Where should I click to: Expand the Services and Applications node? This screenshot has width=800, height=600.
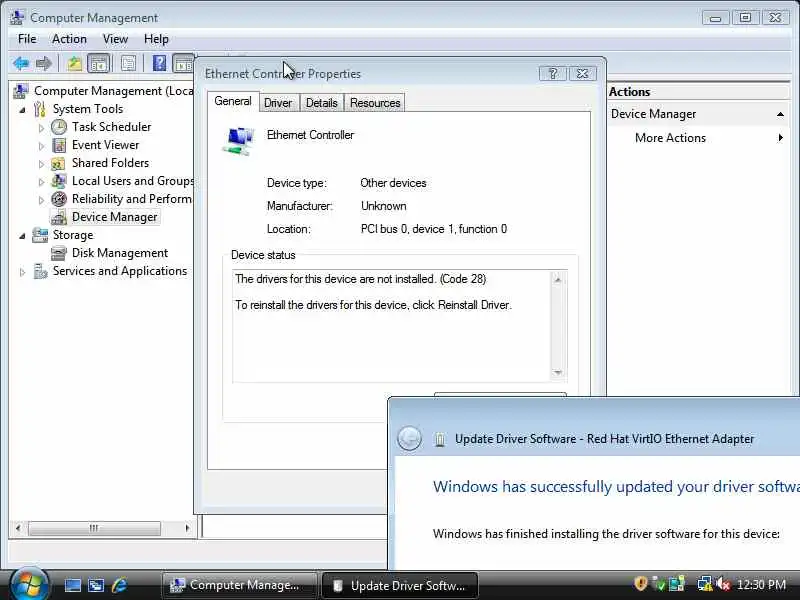pos(22,272)
